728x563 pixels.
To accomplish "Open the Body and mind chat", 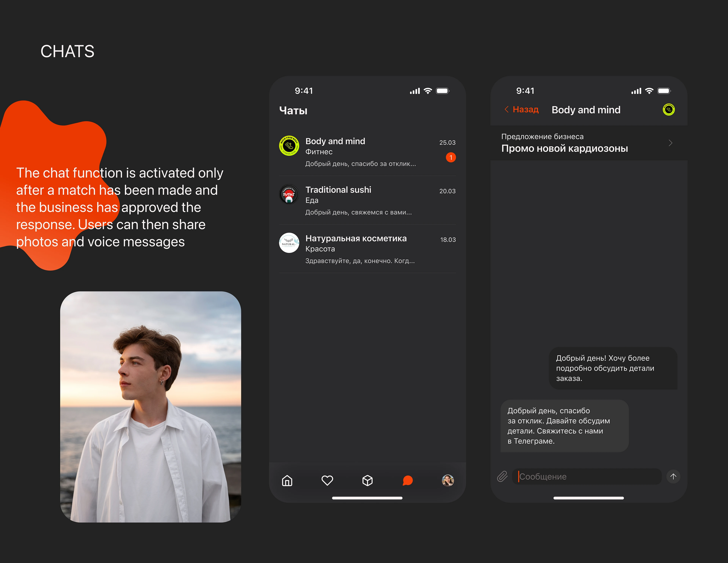I will click(x=360, y=152).
